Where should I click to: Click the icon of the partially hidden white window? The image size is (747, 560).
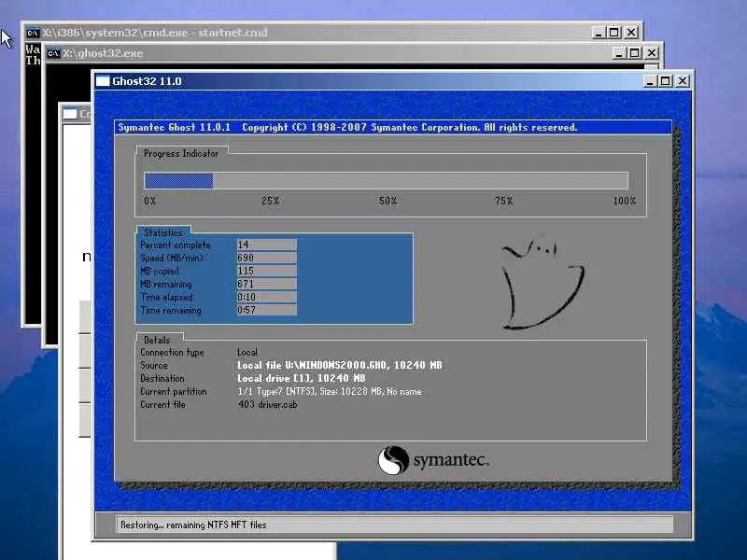69,114
